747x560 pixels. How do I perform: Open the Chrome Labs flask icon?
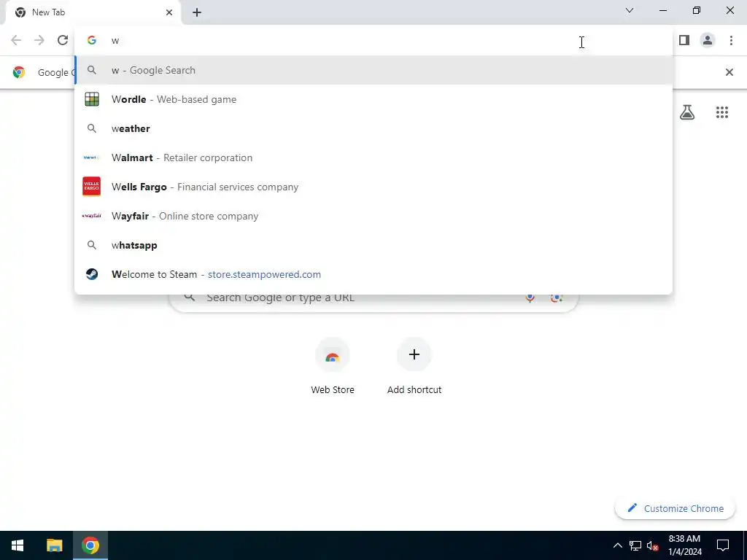(687, 112)
